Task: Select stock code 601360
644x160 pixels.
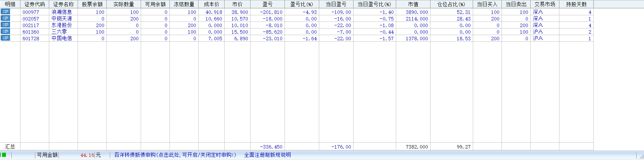Action: (x=31, y=32)
